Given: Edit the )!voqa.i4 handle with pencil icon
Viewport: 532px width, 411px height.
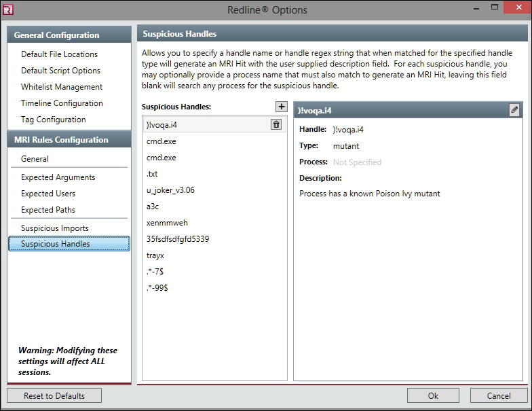Looking at the screenshot, I should pyautogui.click(x=514, y=110).
